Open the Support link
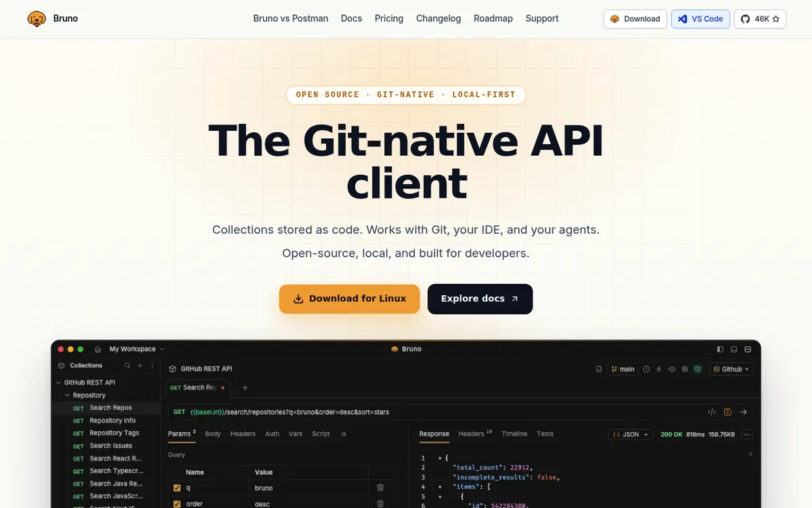 coord(542,19)
